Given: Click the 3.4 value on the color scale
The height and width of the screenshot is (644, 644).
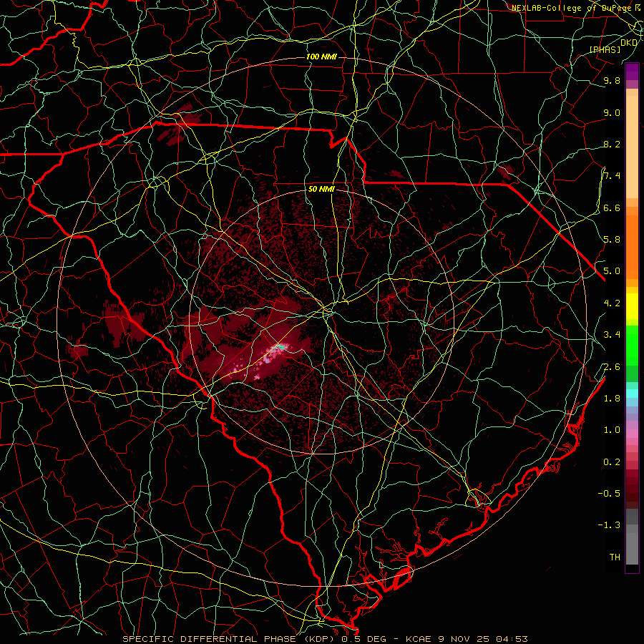Looking at the screenshot, I should coord(612,335).
